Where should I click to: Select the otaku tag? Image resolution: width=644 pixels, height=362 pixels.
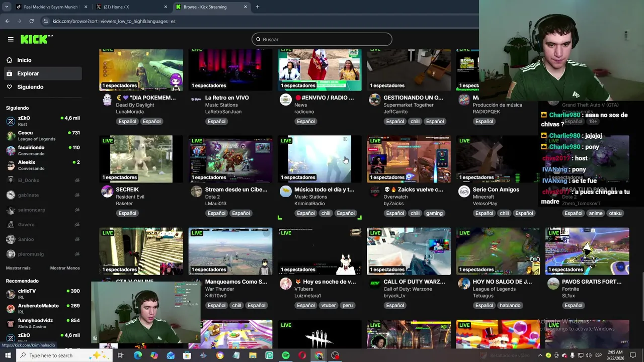tap(615, 213)
